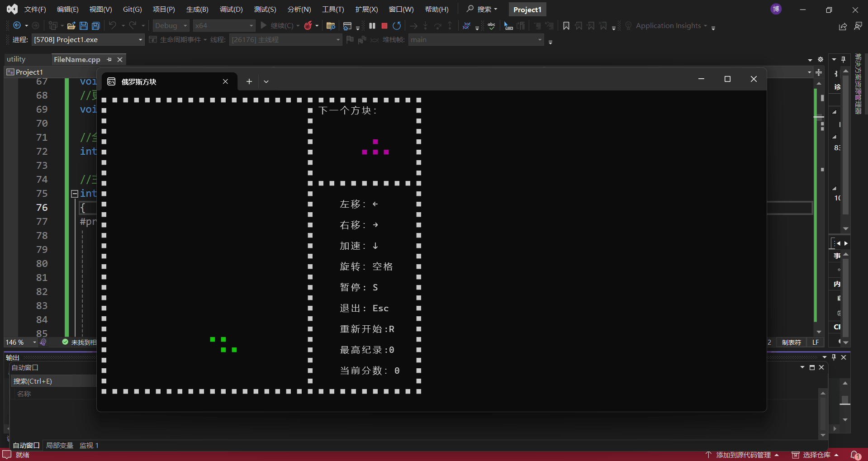Toggle auto-hide pin on Output panel
The width and height of the screenshot is (868, 461).
834,357
